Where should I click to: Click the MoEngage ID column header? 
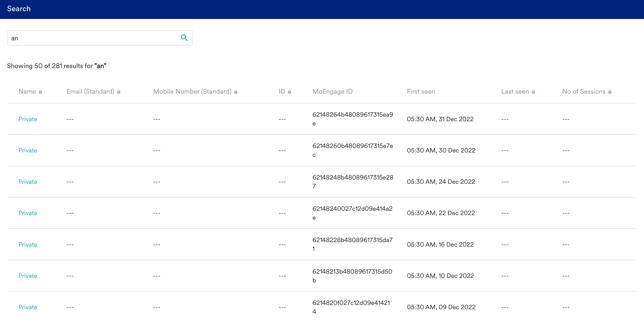tap(332, 92)
